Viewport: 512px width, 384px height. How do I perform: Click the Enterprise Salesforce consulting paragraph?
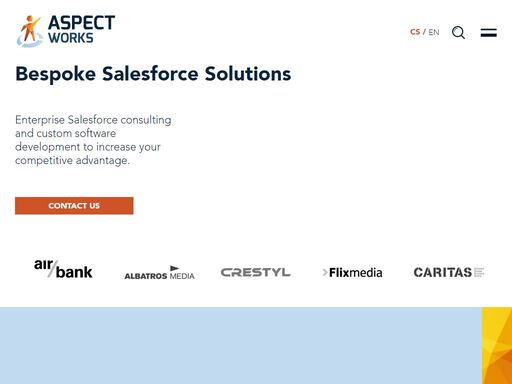coord(93,140)
